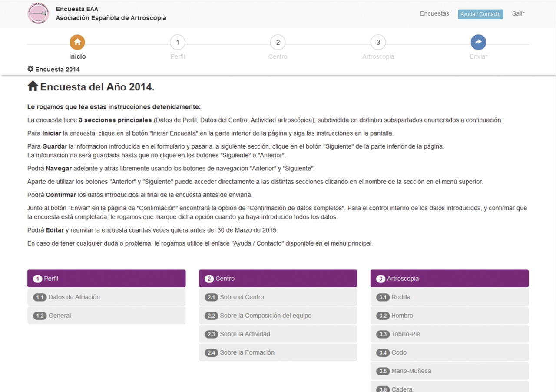Click the blue Enviar arrow step icon
Screen dimensions: 556x392
pos(478,42)
